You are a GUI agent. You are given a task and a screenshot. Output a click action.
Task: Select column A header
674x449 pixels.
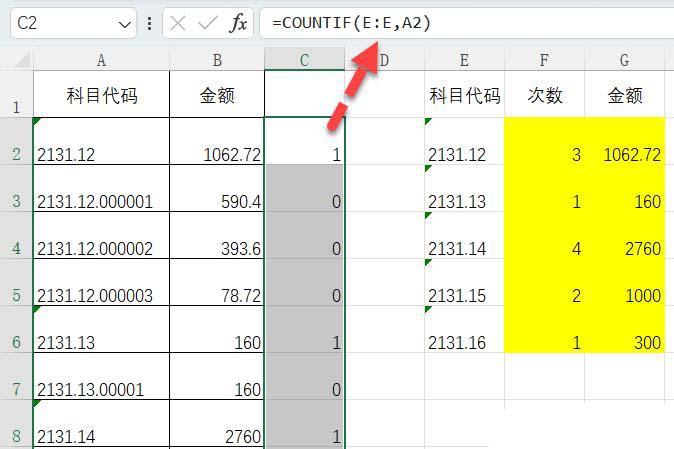click(101, 60)
